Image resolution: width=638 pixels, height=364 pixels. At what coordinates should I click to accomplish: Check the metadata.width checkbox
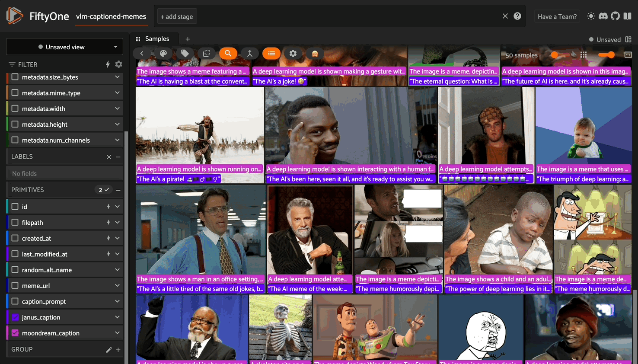(x=15, y=109)
